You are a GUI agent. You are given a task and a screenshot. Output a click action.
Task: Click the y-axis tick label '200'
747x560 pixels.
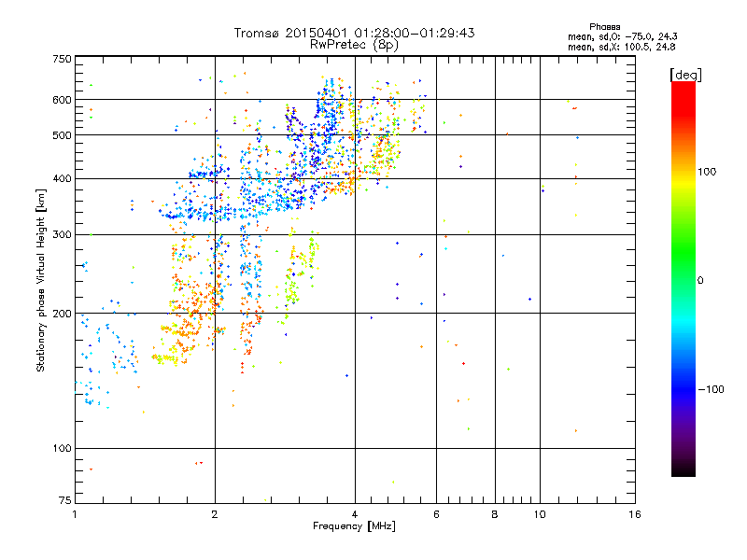tap(62, 314)
